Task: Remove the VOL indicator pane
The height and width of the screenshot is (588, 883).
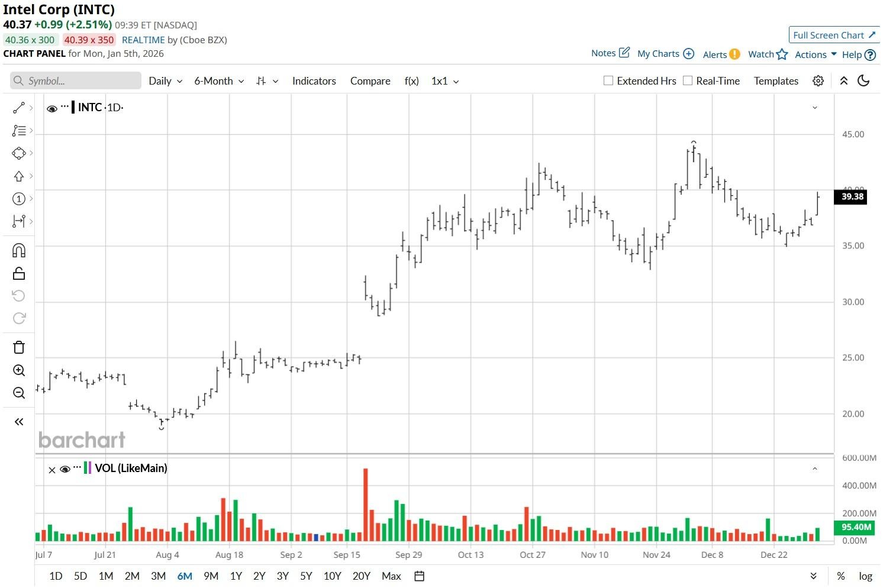Action: (51, 470)
